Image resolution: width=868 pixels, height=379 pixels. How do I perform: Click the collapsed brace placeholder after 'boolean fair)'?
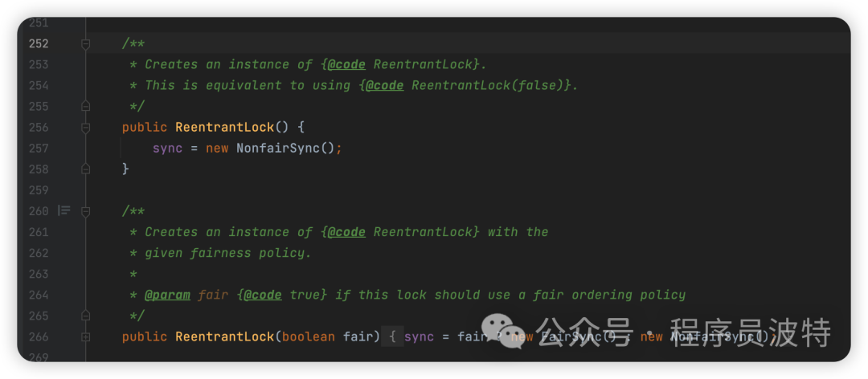(392, 336)
